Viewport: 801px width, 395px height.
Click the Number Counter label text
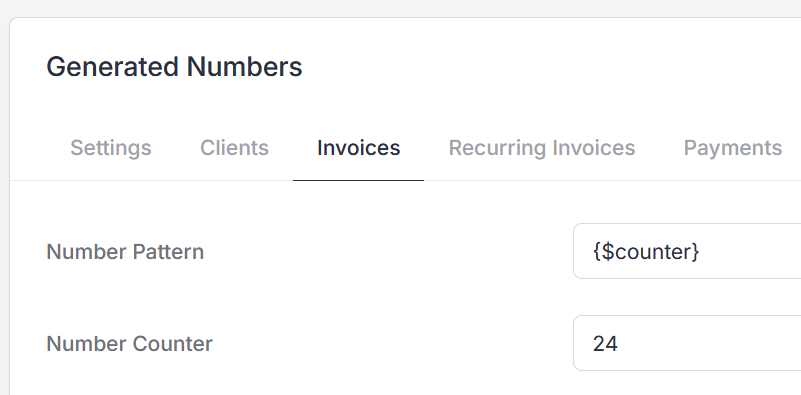129,344
